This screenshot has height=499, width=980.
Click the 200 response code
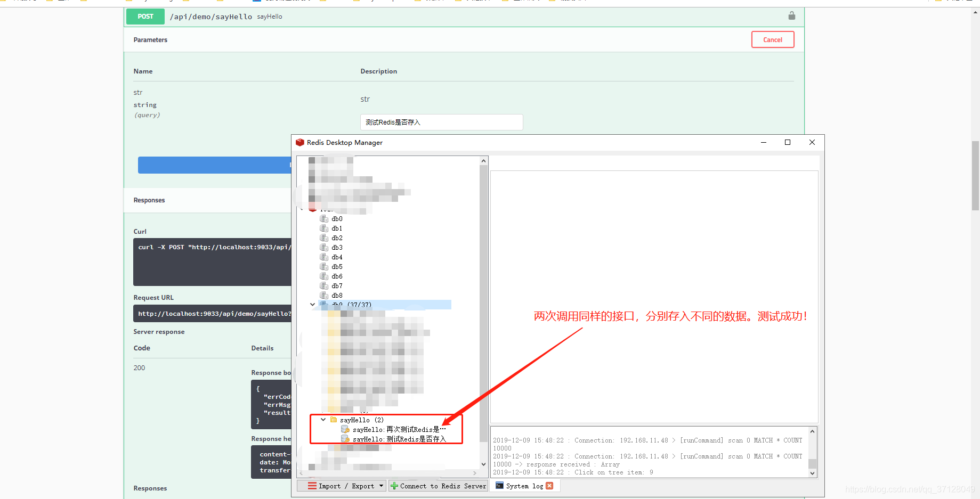tap(139, 368)
